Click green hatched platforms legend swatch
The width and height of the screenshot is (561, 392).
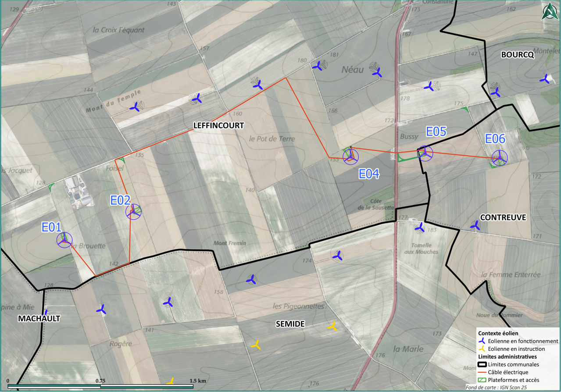(x=482, y=380)
